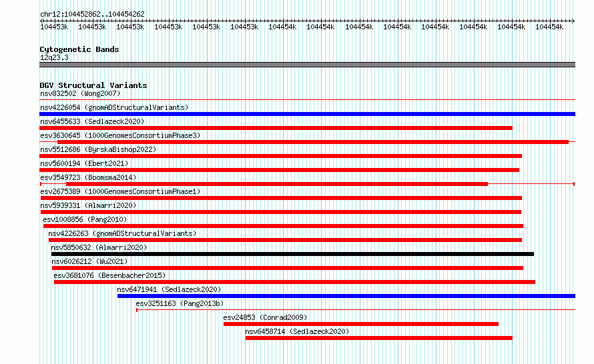Screen dimensions: 594x364
Task: Click the red bar of esv3549723
Action: (277, 184)
